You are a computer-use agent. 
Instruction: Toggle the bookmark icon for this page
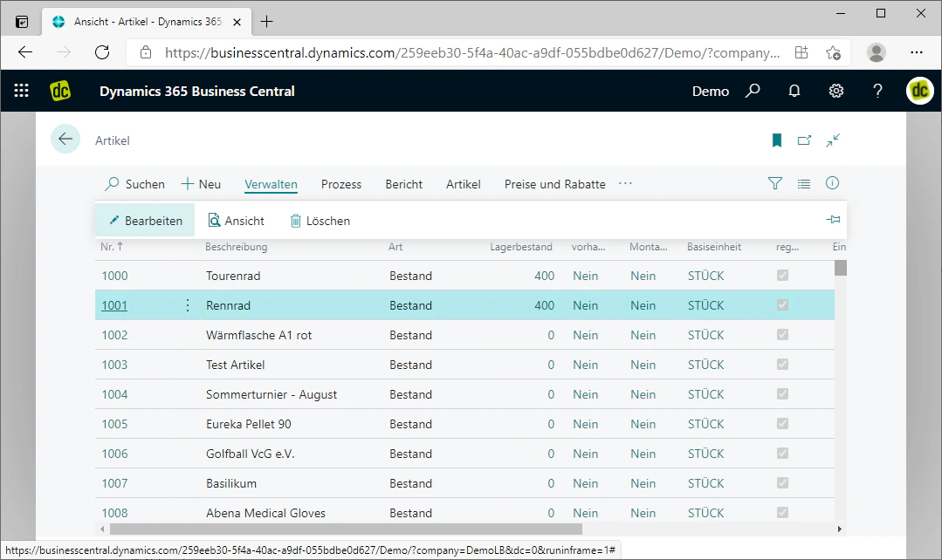pyautogui.click(x=777, y=140)
